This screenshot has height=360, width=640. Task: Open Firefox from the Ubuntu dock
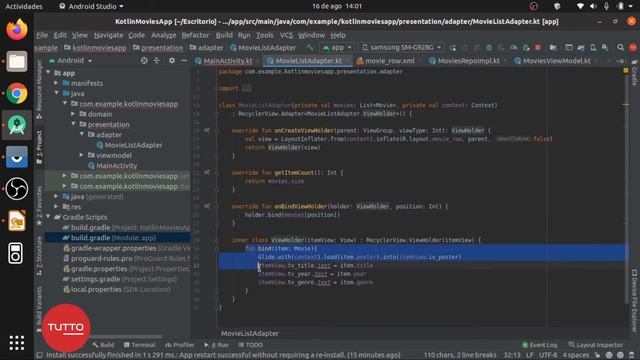[17, 30]
